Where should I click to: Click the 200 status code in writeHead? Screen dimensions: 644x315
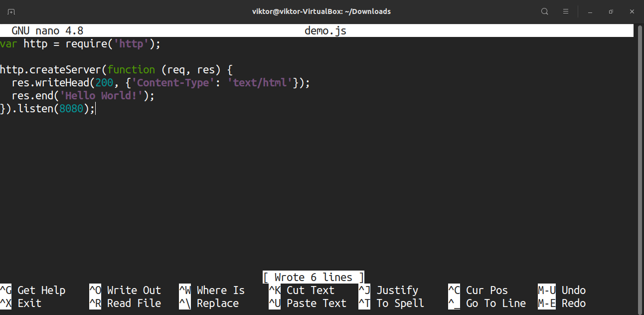click(x=104, y=83)
